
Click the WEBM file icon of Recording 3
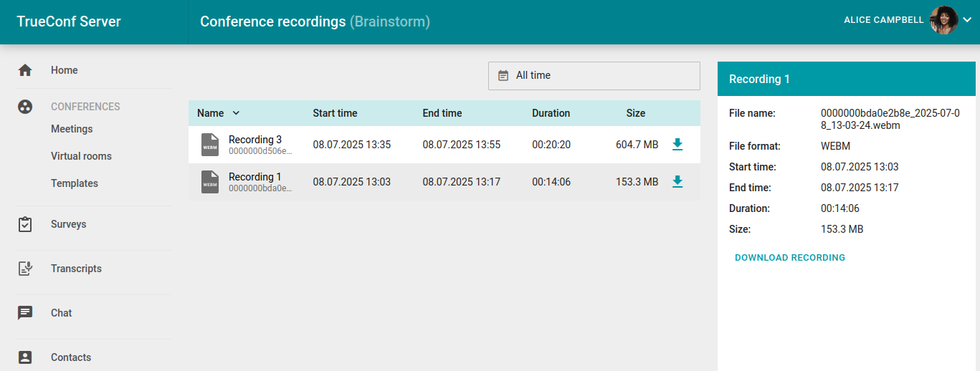click(x=210, y=145)
